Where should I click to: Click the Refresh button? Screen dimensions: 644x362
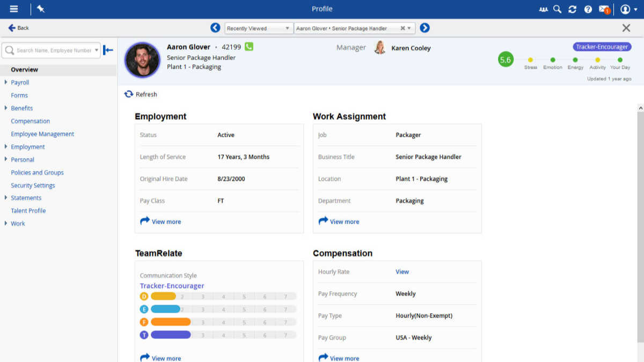(141, 94)
